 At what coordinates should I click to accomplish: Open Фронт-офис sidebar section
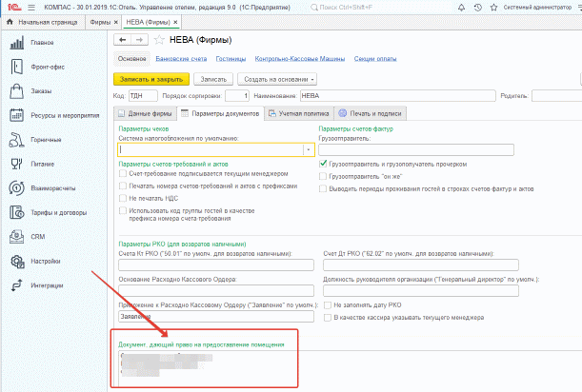(x=48, y=67)
